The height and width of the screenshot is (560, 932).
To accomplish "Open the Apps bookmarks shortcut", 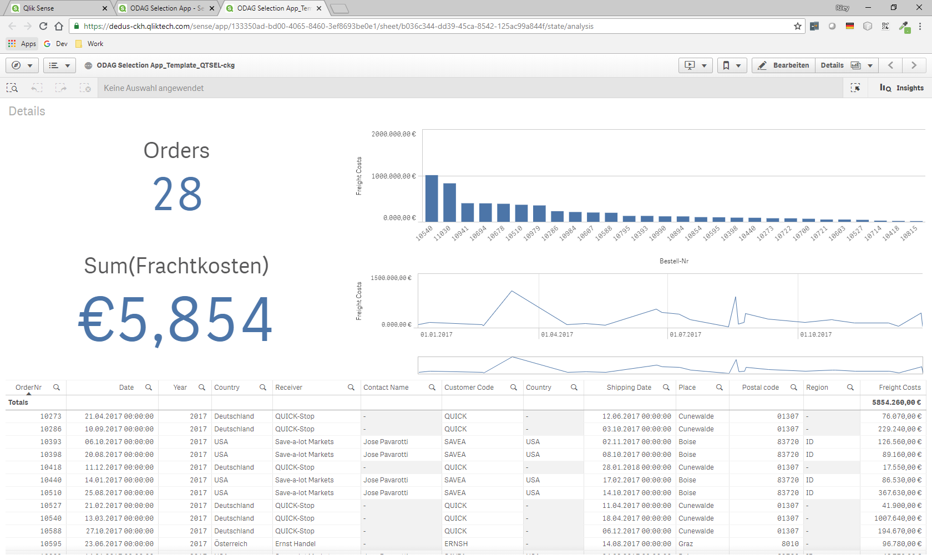I will click(x=22, y=44).
